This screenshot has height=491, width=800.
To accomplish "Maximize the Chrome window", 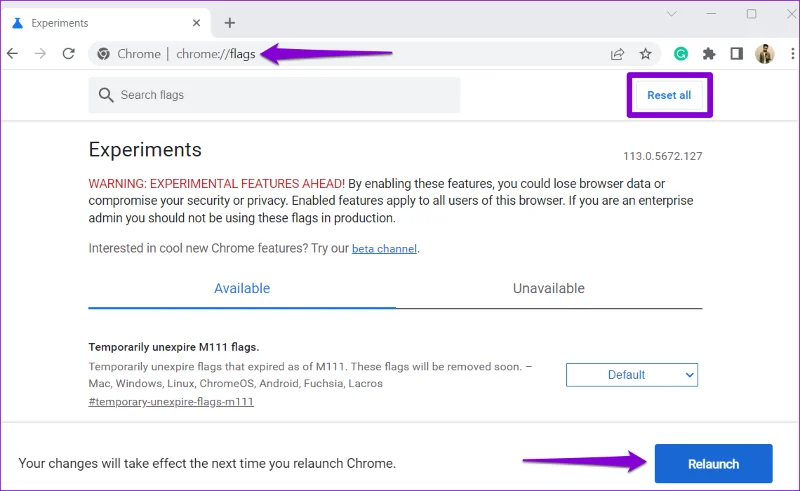I will point(752,14).
